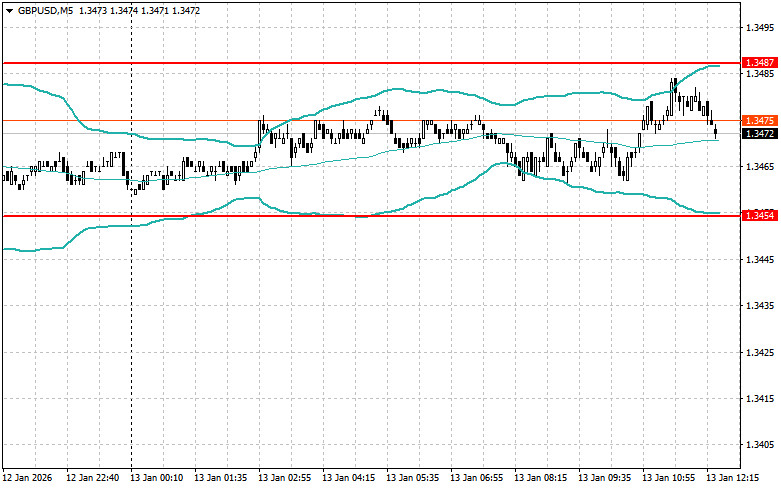Click the 1.3425 price scale value
This screenshot has width=781, height=489.
760,353
